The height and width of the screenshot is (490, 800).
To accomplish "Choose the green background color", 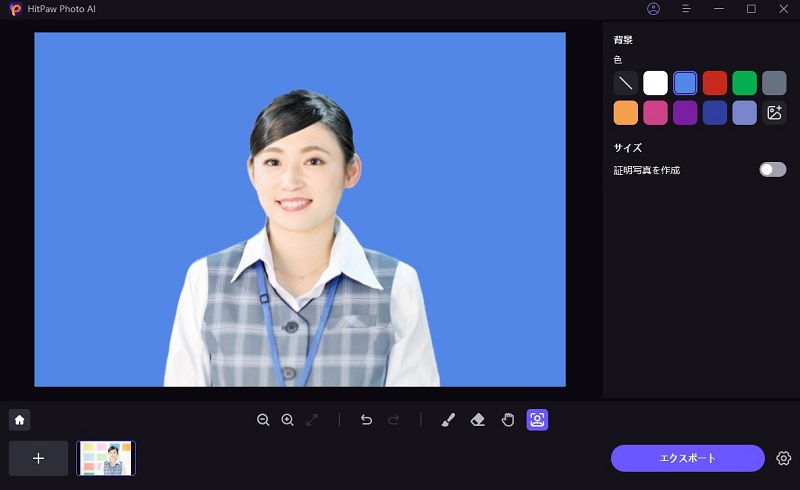I will pyautogui.click(x=745, y=83).
